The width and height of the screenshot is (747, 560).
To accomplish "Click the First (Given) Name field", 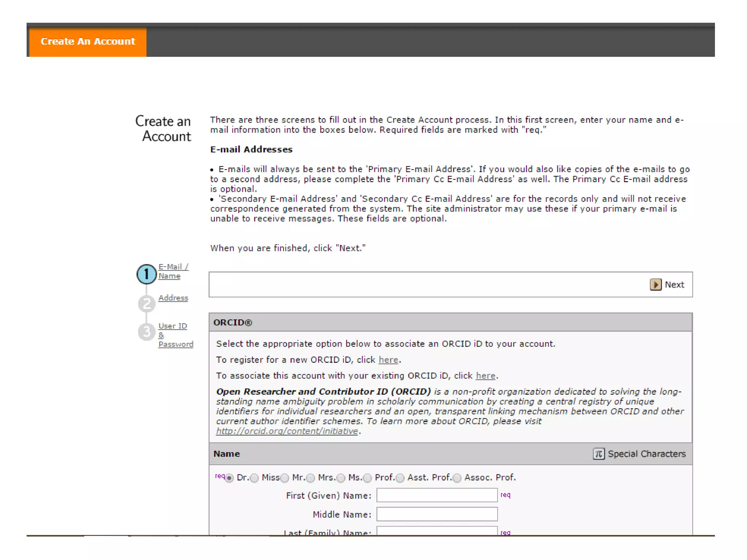I will 437,495.
